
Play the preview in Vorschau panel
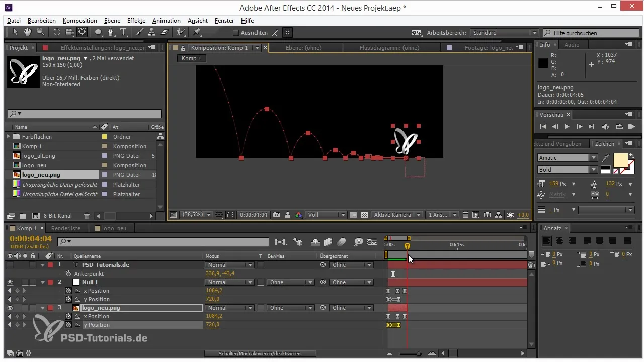point(567,127)
